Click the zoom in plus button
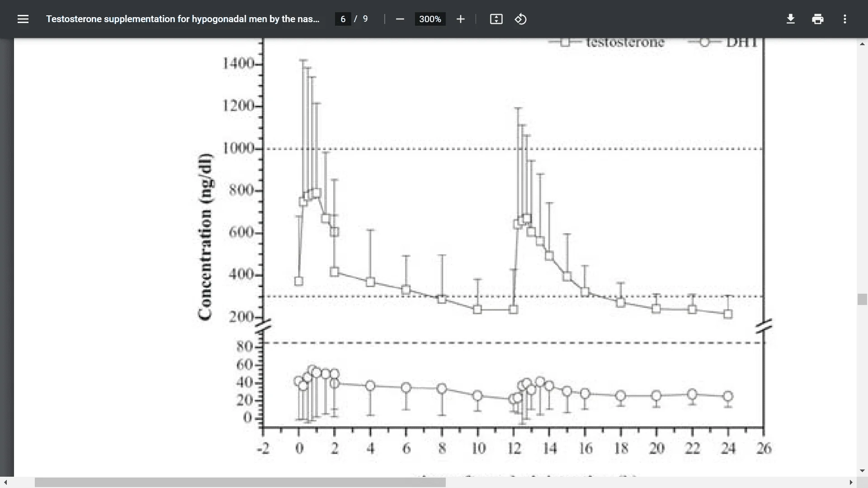868x488 pixels. [x=460, y=19]
